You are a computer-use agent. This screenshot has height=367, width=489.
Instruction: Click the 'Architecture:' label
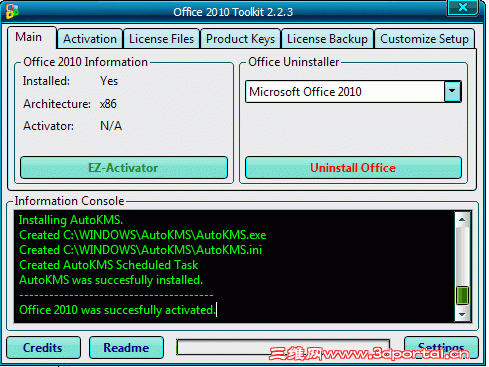click(x=57, y=104)
